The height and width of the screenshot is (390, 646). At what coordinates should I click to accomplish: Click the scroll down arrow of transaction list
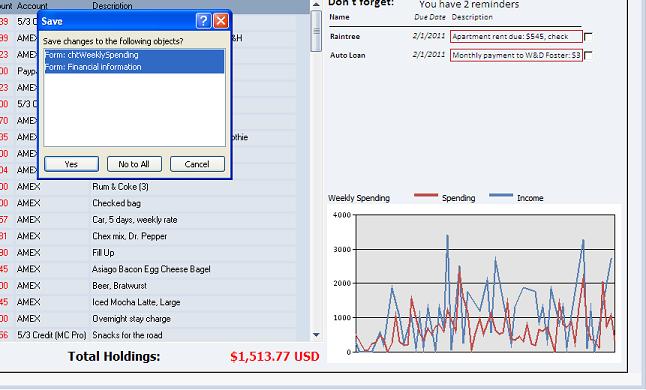click(316, 335)
